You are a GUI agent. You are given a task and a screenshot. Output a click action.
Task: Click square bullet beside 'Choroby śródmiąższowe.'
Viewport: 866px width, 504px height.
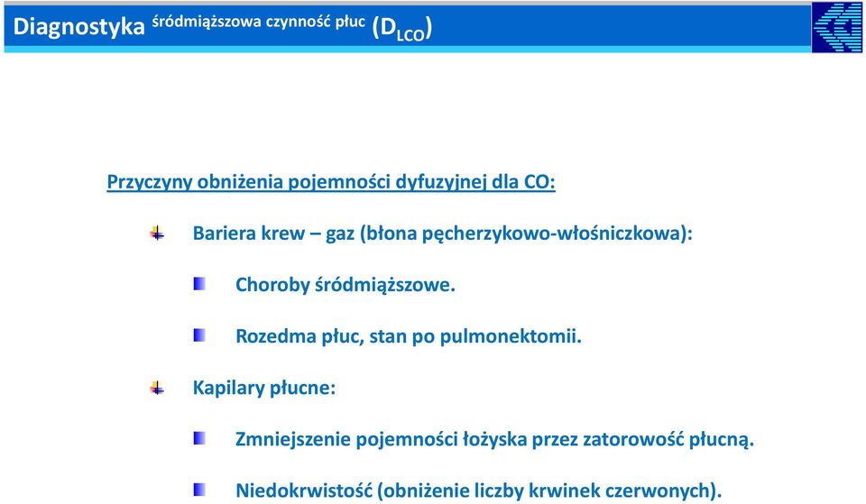(x=199, y=284)
